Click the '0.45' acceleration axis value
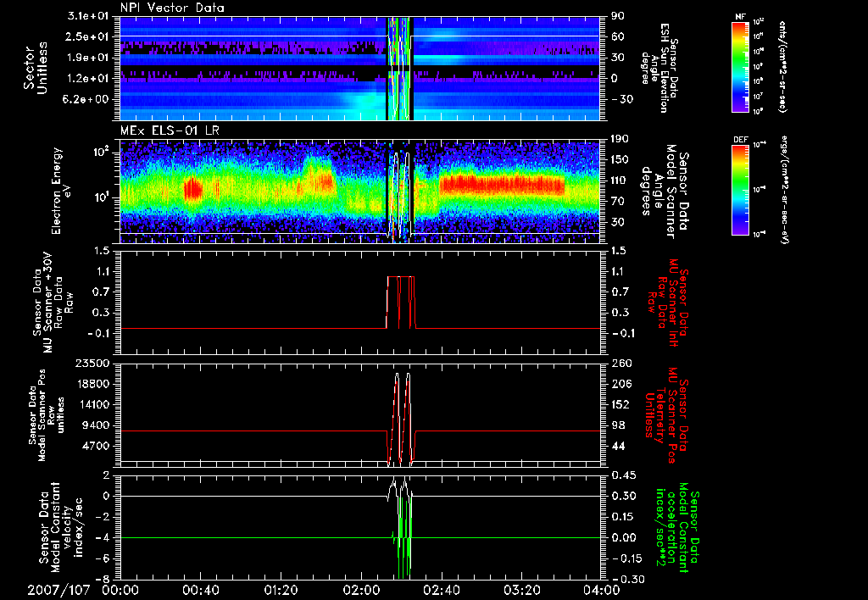 tap(624, 475)
